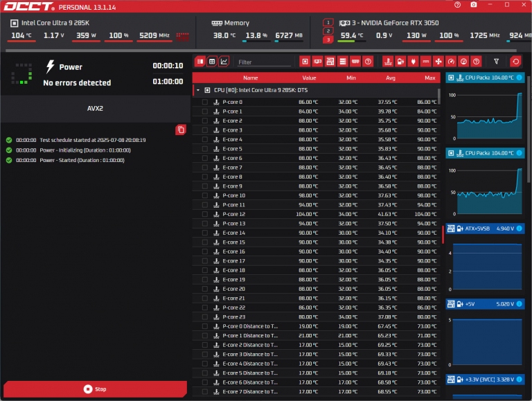This screenshot has width=532, height=401.
Task: Check the P-core 1 temperature checkbox
Action: (x=204, y=112)
